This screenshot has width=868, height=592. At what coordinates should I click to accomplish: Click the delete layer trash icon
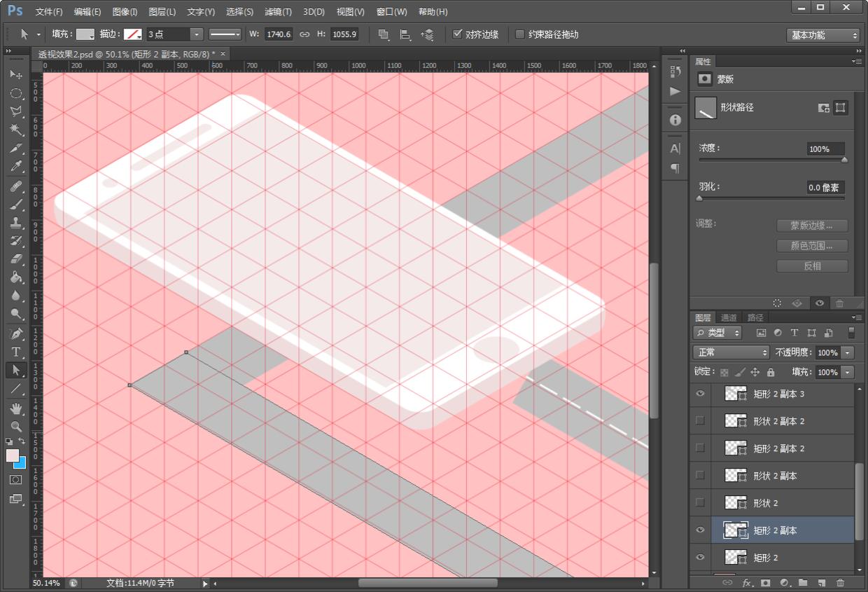coord(840,582)
